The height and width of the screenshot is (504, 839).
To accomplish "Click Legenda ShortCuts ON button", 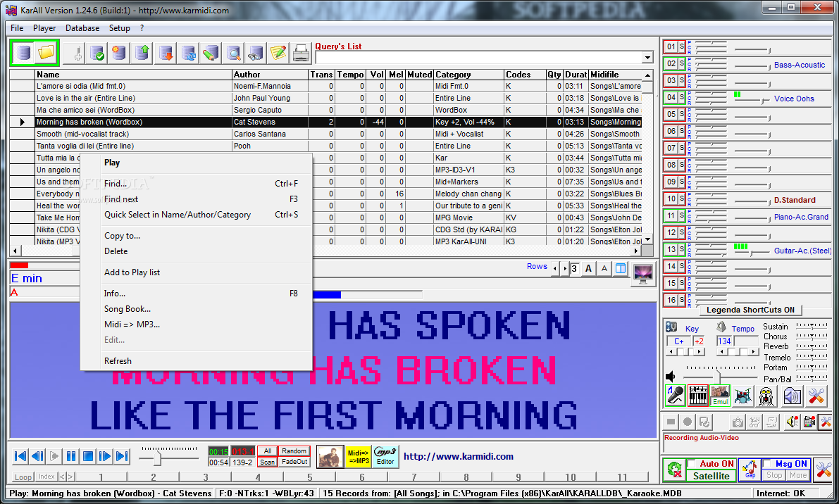I will tap(751, 310).
